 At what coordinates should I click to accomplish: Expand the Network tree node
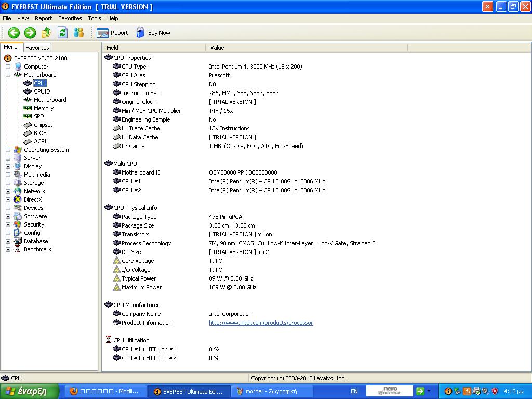8,191
